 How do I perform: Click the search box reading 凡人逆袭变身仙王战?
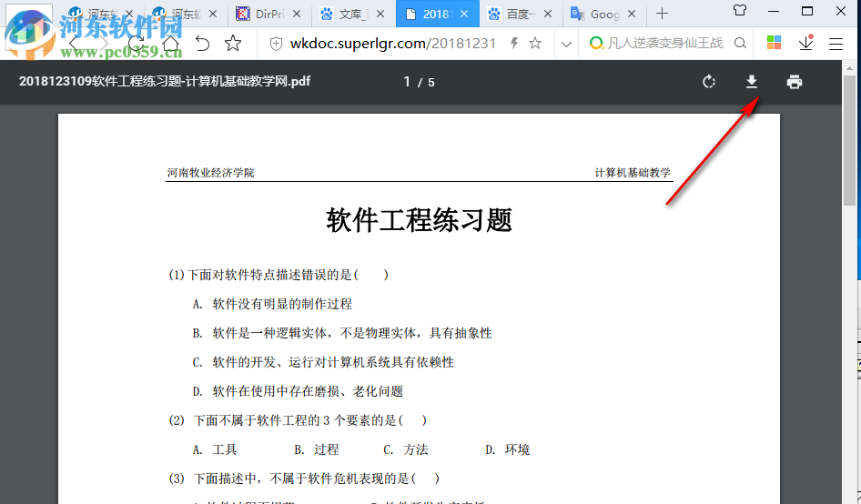click(665, 44)
